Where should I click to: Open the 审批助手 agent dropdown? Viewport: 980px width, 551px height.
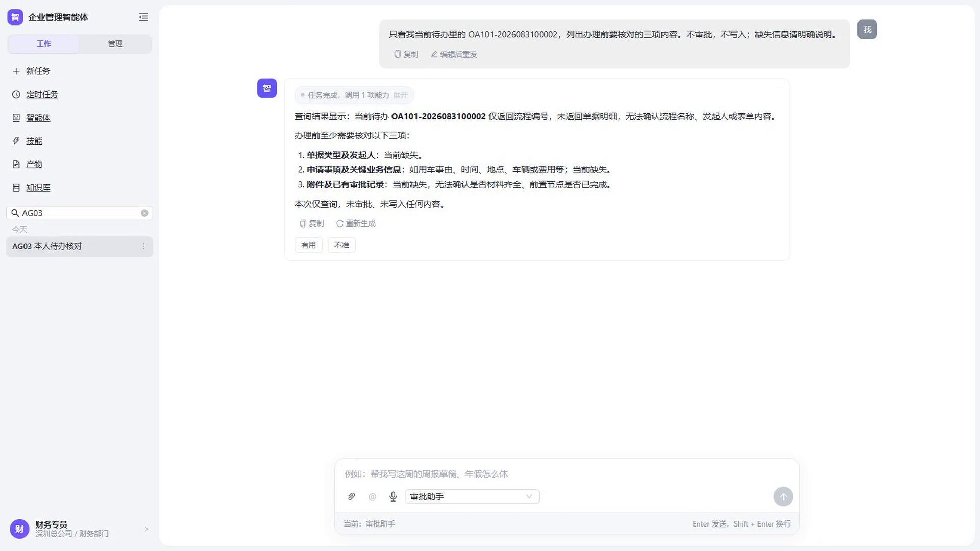point(472,497)
